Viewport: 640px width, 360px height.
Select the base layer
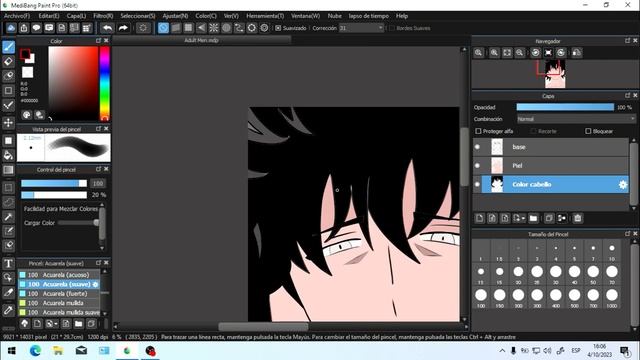(x=555, y=147)
